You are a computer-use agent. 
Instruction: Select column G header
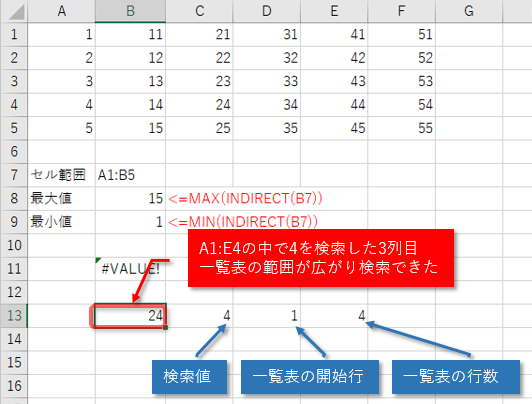click(469, 11)
